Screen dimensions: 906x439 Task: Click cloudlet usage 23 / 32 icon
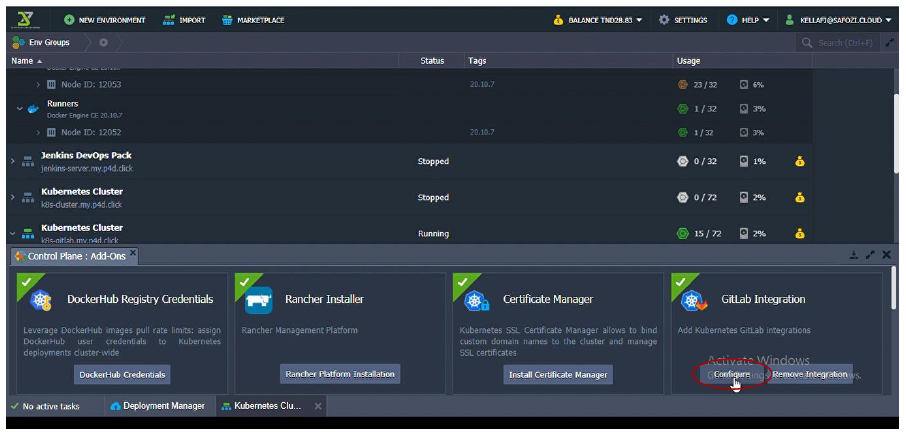682,84
